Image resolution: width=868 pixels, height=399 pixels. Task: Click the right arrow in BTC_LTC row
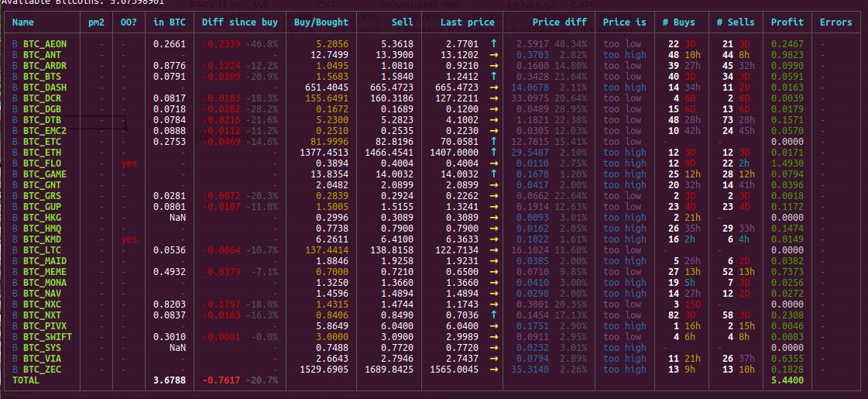click(494, 250)
